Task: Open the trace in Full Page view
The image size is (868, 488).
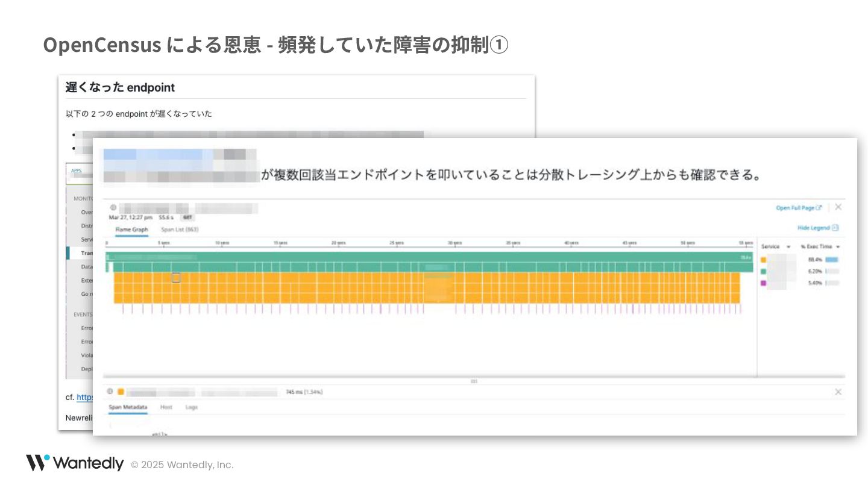Action: click(x=799, y=208)
